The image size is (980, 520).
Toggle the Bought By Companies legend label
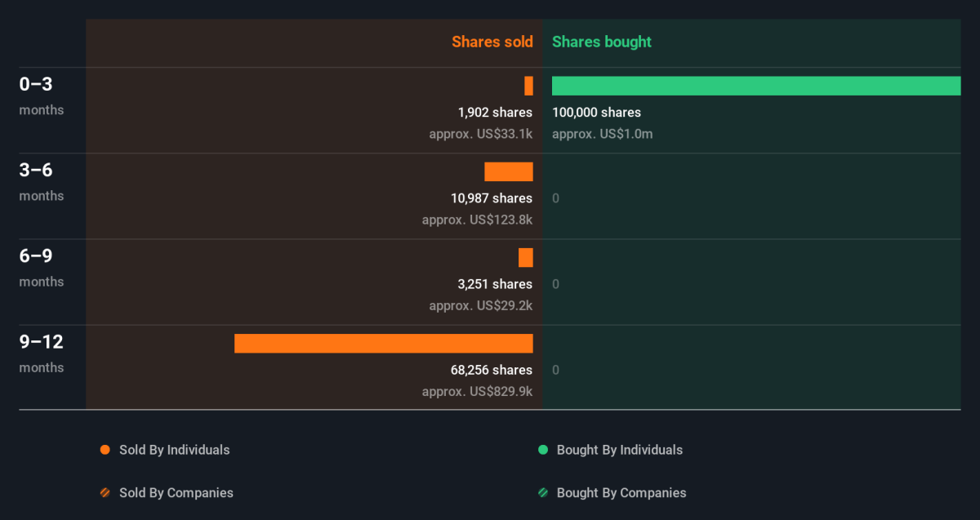pos(621,493)
